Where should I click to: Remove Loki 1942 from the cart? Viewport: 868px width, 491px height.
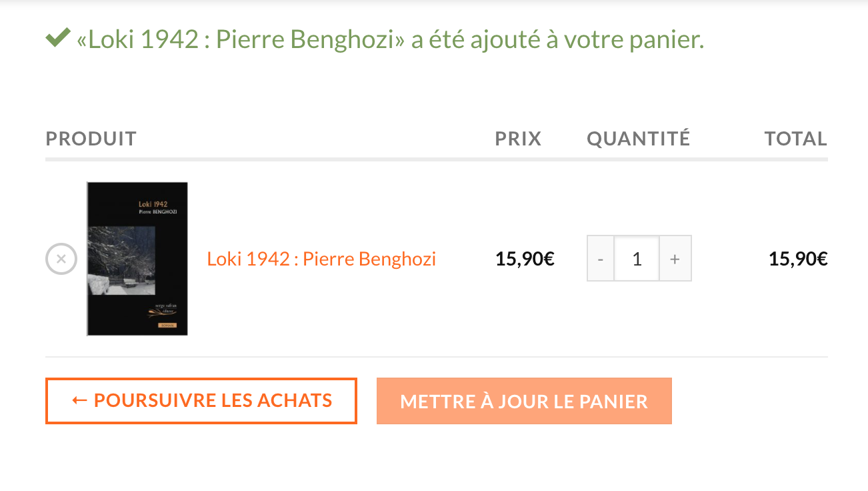[61, 259]
